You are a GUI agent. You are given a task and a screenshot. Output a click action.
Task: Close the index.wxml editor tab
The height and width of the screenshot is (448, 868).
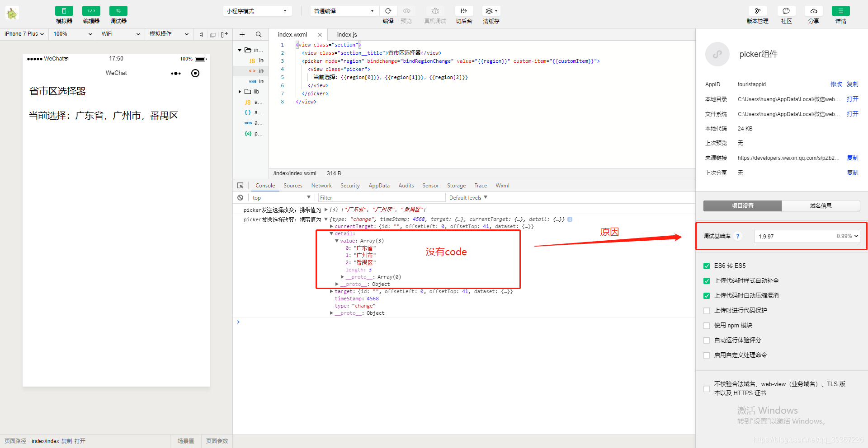click(320, 35)
